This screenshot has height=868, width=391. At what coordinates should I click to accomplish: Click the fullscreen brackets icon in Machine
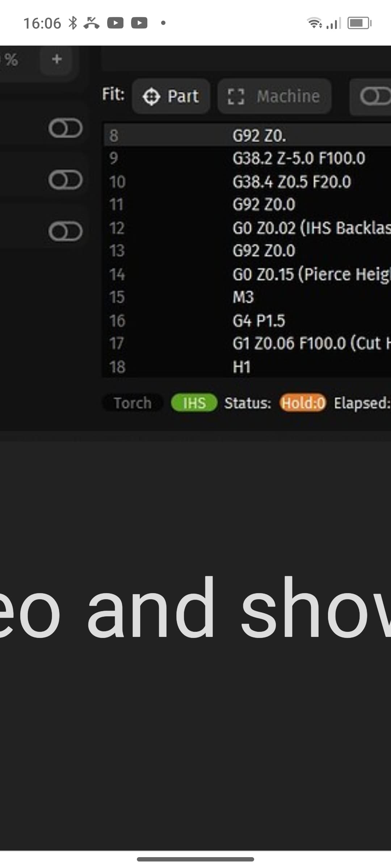click(236, 97)
